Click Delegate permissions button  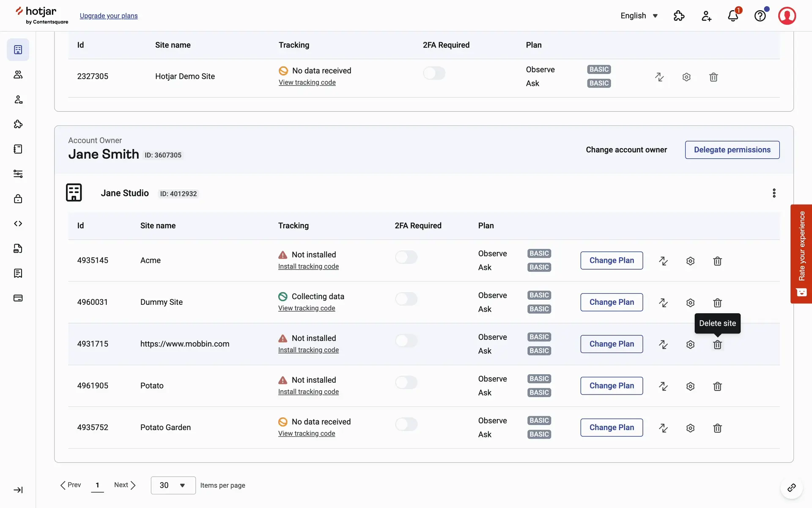(732, 150)
